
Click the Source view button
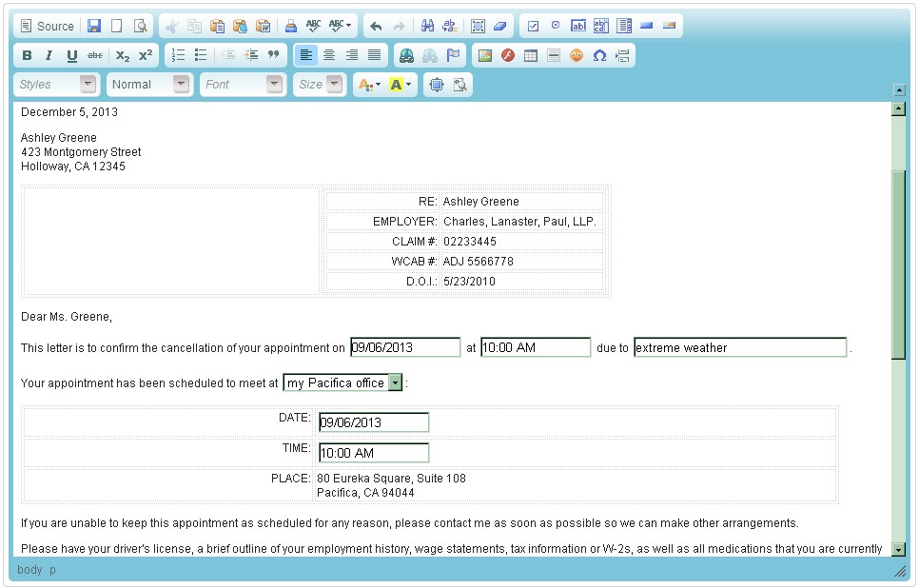click(47, 27)
